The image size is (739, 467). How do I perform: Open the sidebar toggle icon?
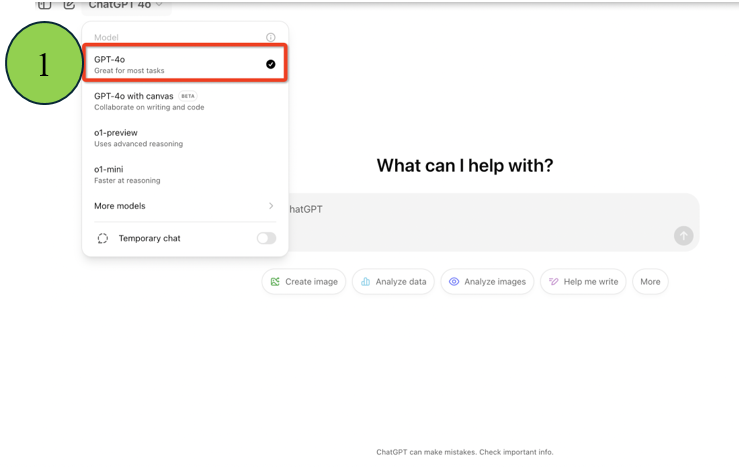(x=44, y=5)
